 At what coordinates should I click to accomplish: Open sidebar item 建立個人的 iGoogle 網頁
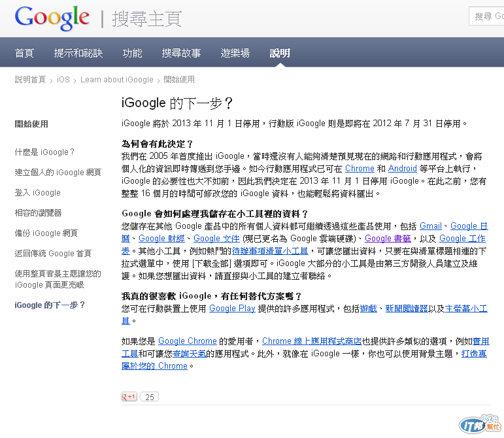tap(58, 173)
